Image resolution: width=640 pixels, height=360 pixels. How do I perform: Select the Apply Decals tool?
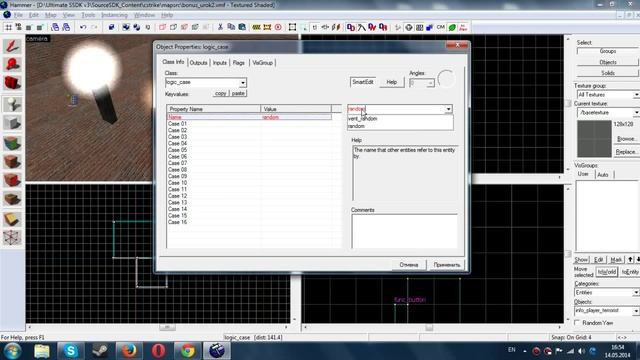tap(12, 180)
